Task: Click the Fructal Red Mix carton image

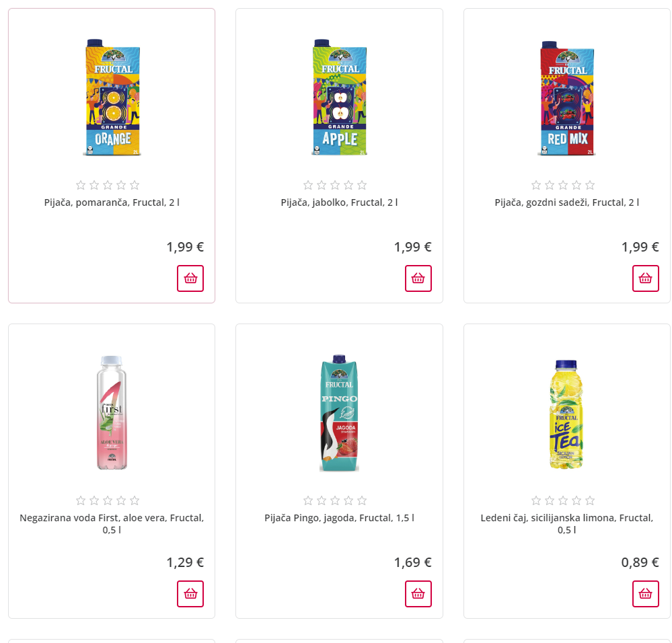Action: 566,98
